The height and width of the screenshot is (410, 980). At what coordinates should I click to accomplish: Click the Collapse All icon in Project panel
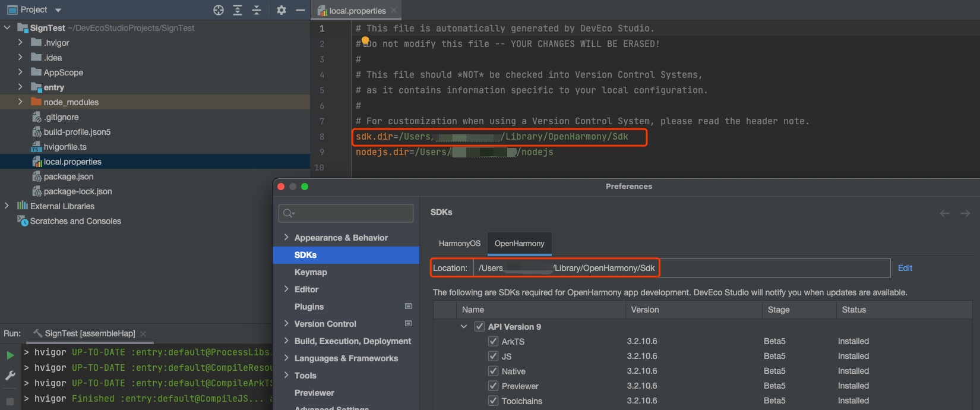(x=257, y=10)
